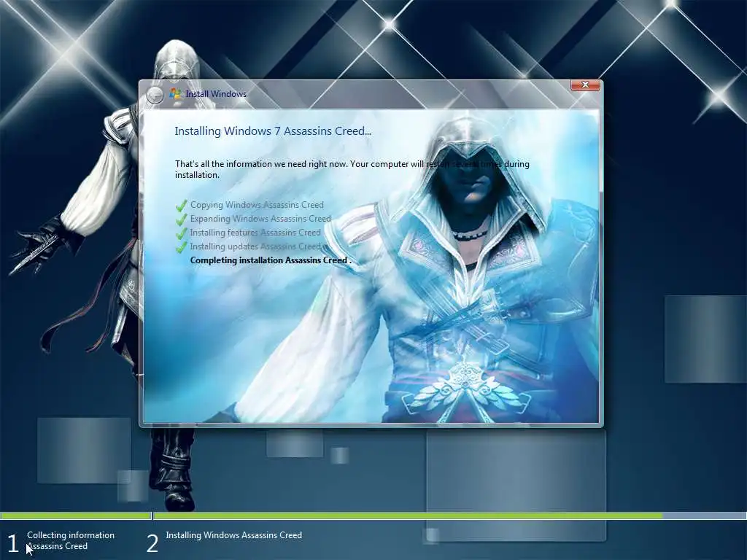Click green checkmark beside Copying Windows

pyautogui.click(x=182, y=206)
